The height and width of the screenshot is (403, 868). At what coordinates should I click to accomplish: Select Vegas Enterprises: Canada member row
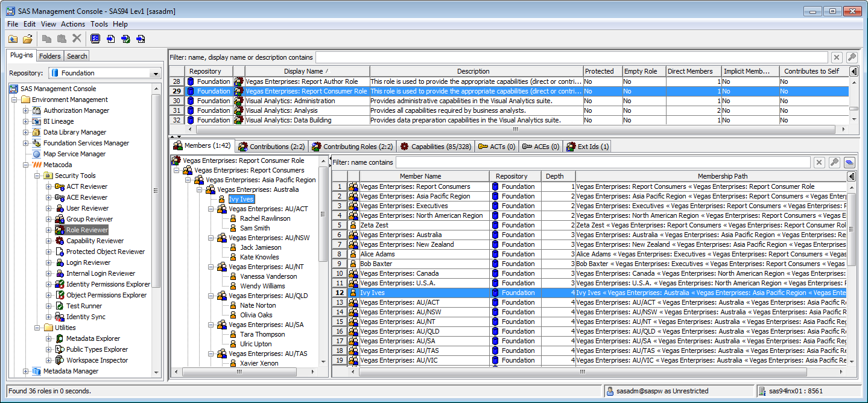click(x=589, y=273)
